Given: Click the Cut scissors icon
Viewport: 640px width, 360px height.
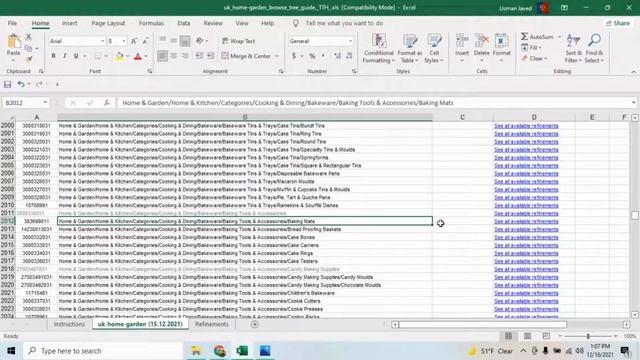Looking at the screenshot, I should tap(29, 37).
